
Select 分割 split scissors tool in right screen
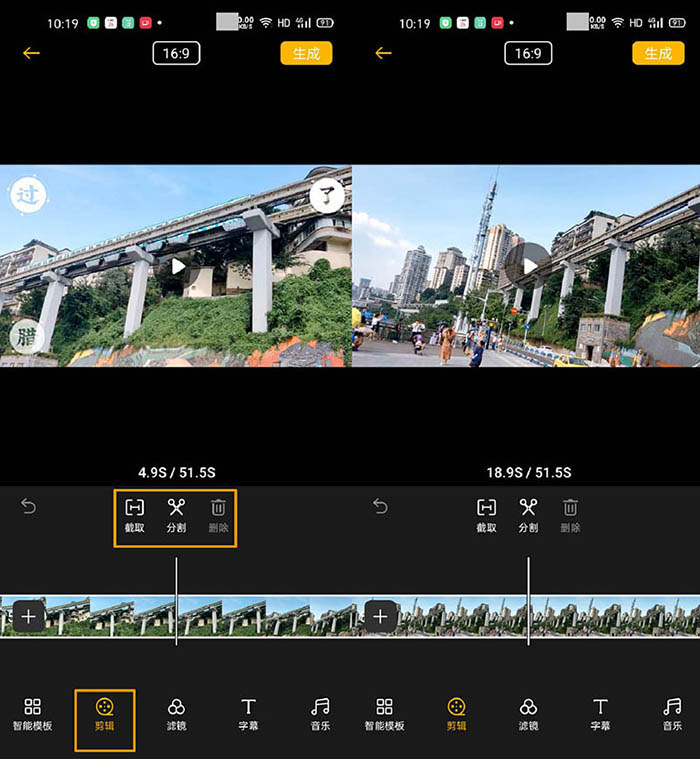point(528,516)
